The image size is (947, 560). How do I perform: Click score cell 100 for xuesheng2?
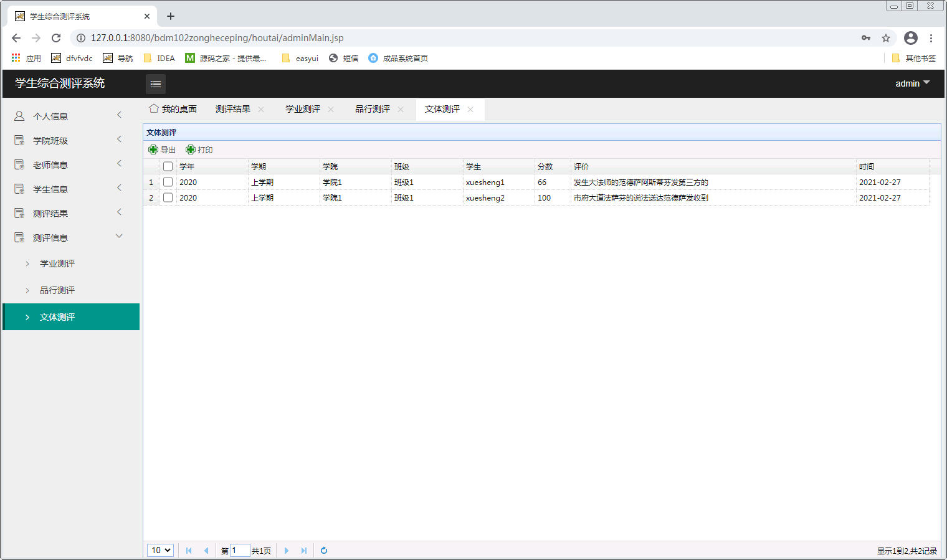pyautogui.click(x=553, y=197)
